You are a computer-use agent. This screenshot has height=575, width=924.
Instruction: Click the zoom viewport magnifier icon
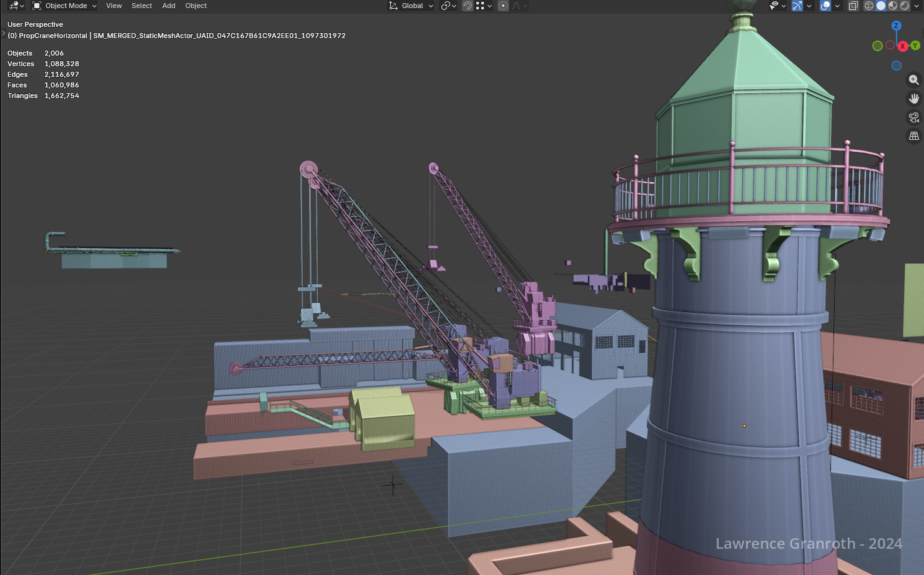(913, 80)
